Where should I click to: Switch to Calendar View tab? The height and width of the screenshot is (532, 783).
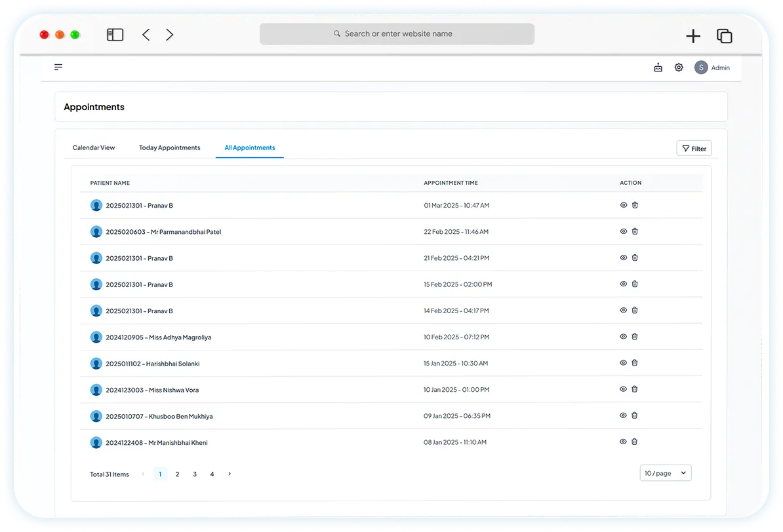click(94, 147)
